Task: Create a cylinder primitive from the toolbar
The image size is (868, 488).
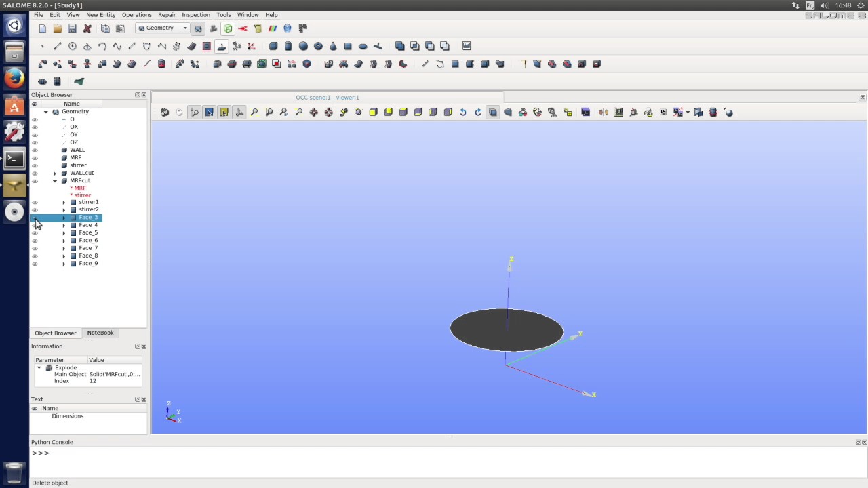Action: [288, 46]
